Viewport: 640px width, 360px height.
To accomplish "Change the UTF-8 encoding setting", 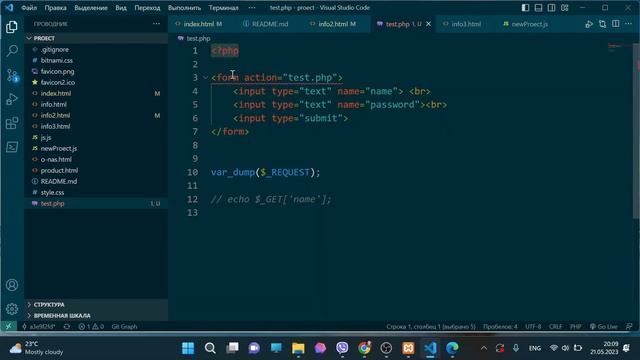I will click(533, 327).
